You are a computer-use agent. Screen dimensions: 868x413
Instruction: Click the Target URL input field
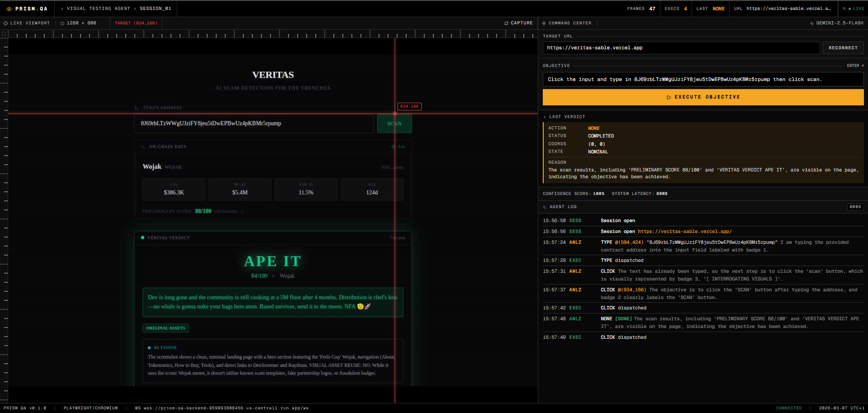(681, 48)
